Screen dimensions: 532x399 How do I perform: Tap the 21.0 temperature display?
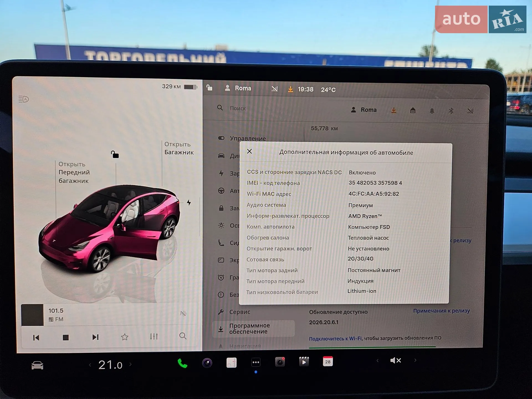(110, 365)
